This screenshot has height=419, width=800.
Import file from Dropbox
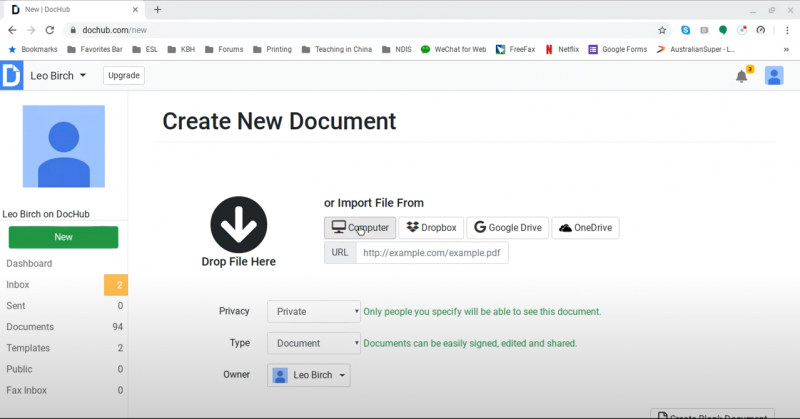tap(430, 228)
